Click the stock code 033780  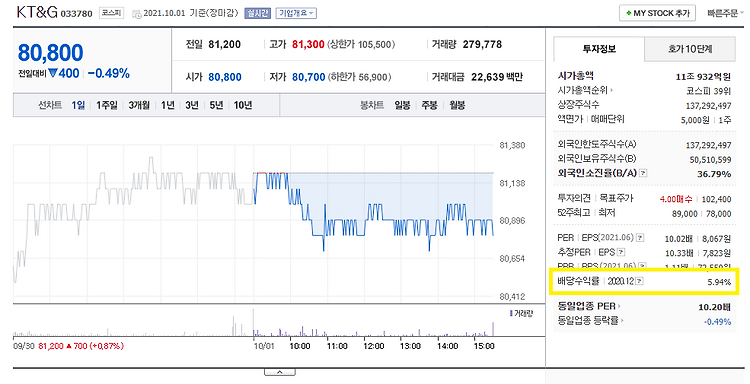tap(77, 14)
